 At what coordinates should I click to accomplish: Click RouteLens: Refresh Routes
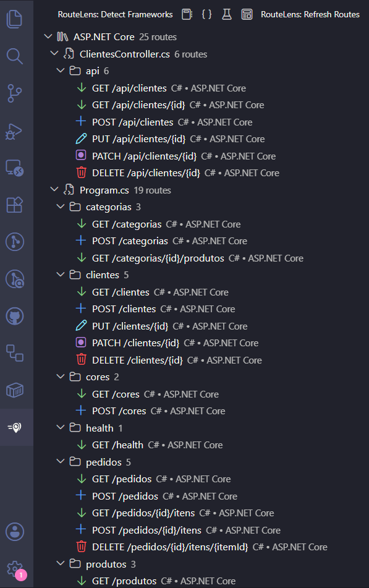(x=310, y=15)
